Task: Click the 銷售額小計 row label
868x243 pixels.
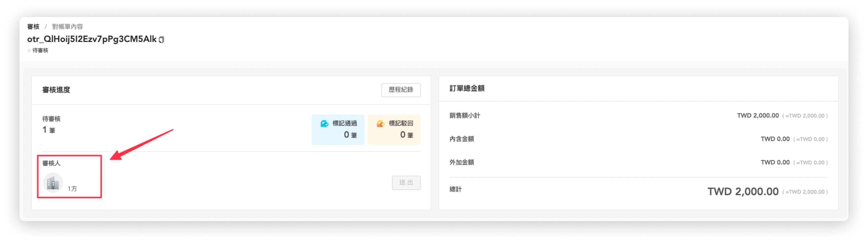Action: (x=465, y=115)
